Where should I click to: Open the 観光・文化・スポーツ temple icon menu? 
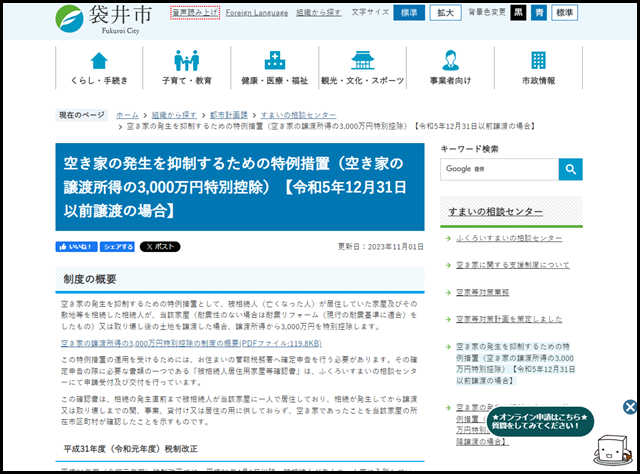(362, 68)
